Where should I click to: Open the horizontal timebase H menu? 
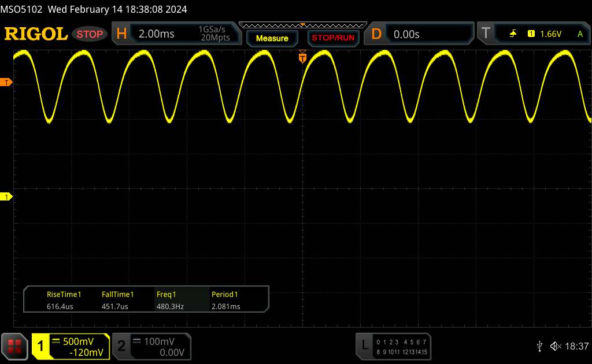click(x=121, y=34)
